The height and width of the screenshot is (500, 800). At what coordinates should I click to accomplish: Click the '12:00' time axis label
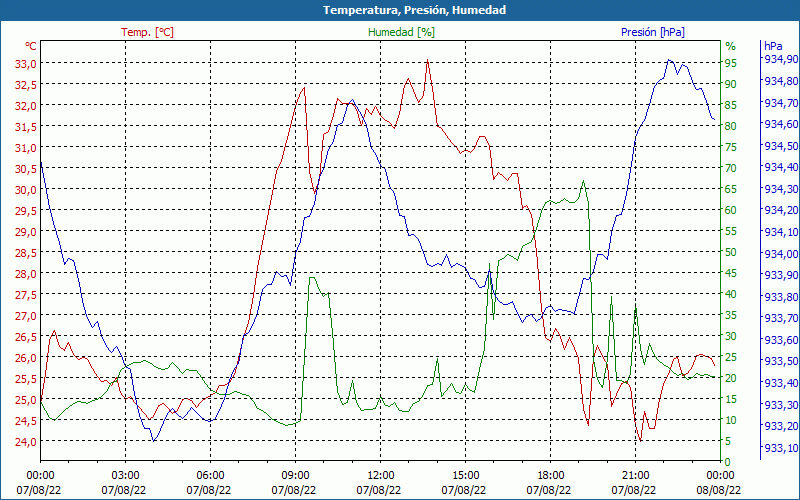point(381,475)
